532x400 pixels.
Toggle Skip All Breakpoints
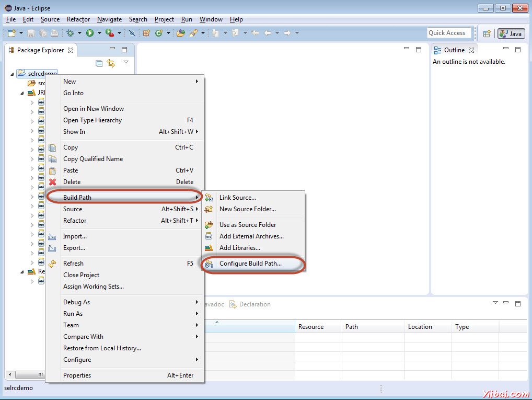(132, 33)
